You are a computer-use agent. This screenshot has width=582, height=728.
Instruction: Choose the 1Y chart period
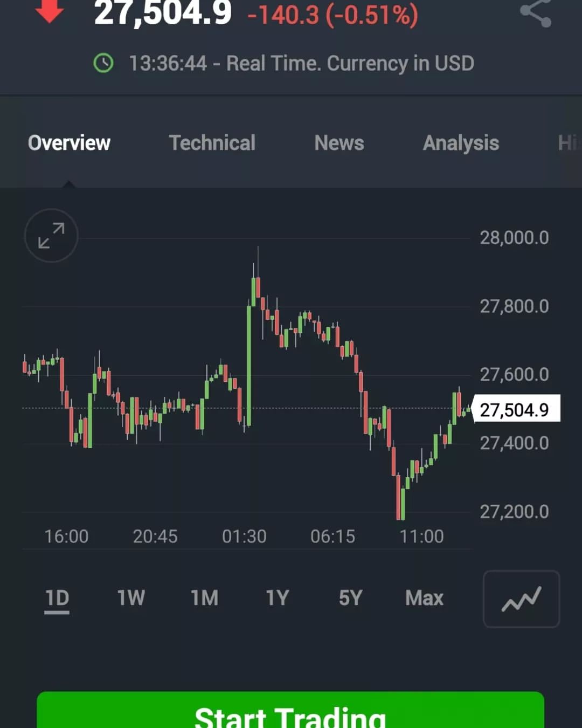coord(278,598)
